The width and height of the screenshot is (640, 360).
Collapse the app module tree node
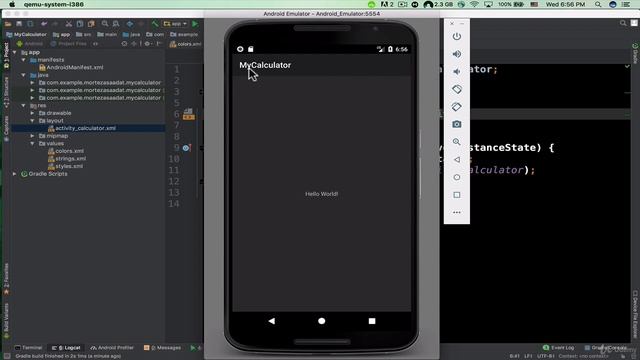(x=15, y=52)
